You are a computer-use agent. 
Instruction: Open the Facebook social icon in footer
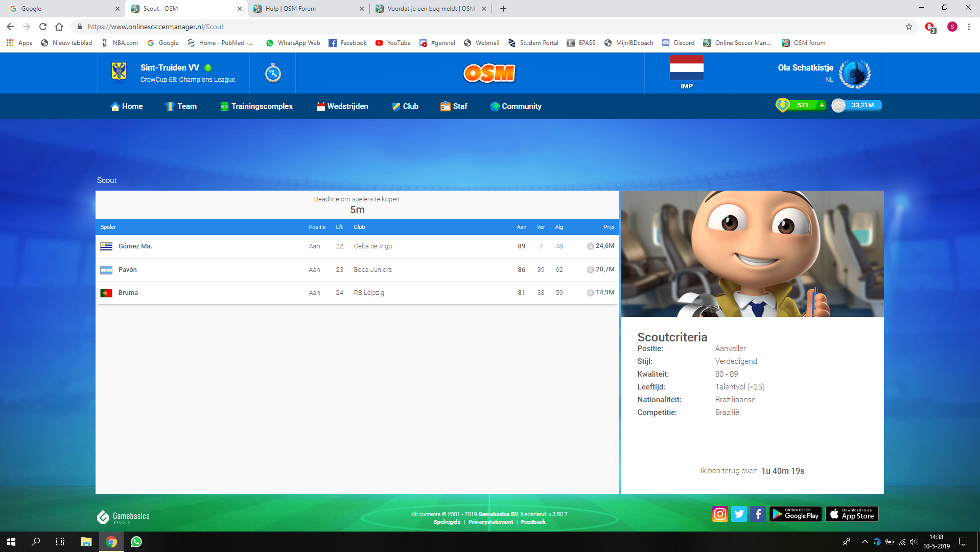[758, 514]
